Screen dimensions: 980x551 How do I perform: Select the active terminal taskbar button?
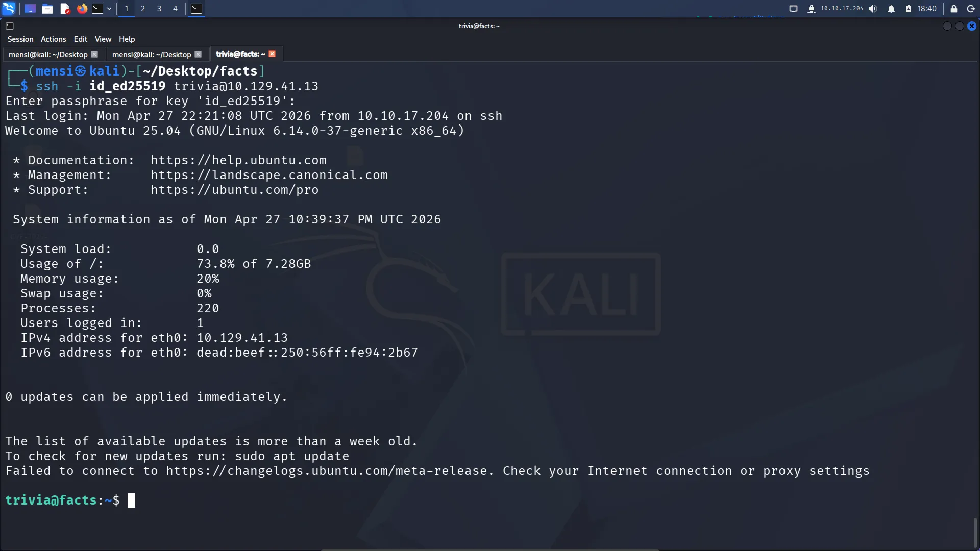pos(197,9)
